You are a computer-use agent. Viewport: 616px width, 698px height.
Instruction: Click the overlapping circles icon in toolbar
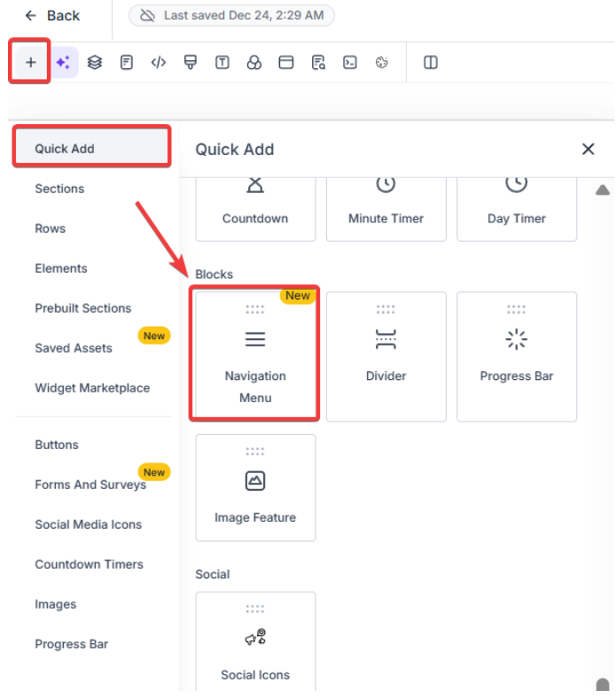(254, 62)
